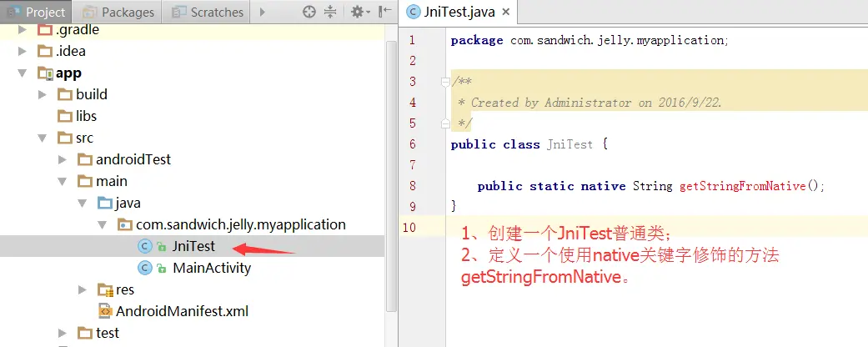The height and width of the screenshot is (347, 868).
Task: Select the main folder icon
Action: (85, 181)
